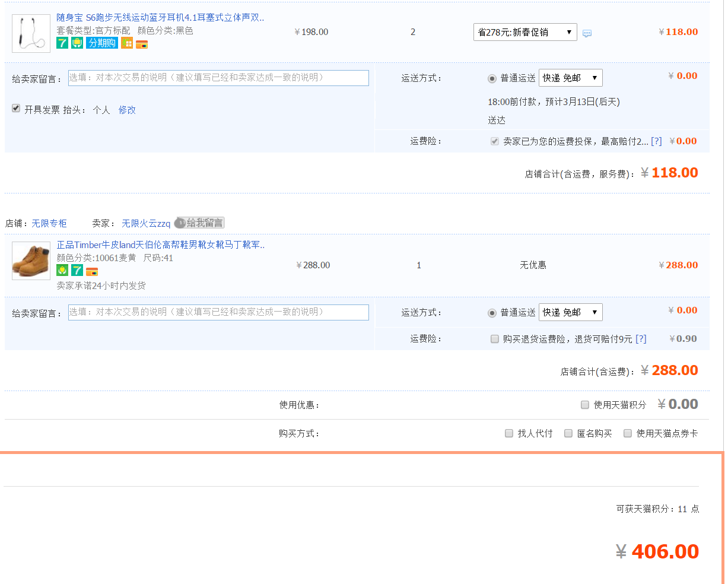Click credit card icon under the boots item
728x584 pixels.
[92, 271]
